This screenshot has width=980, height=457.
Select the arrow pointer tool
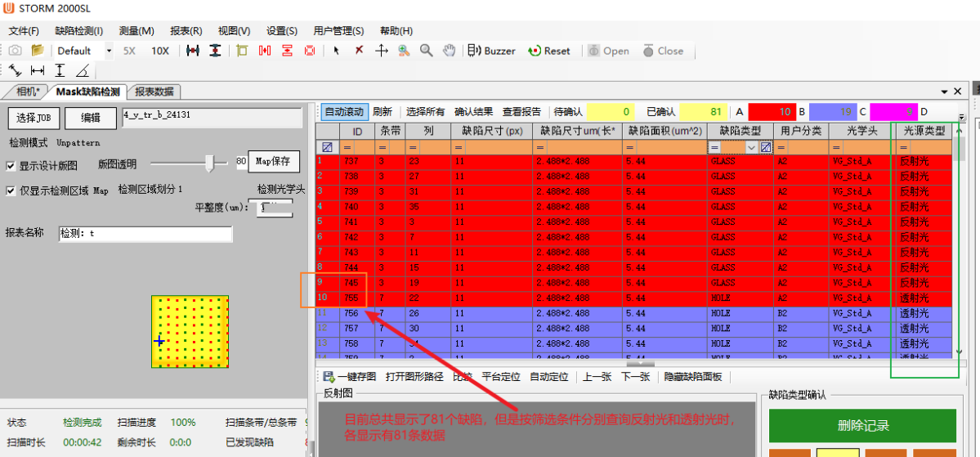tap(336, 51)
